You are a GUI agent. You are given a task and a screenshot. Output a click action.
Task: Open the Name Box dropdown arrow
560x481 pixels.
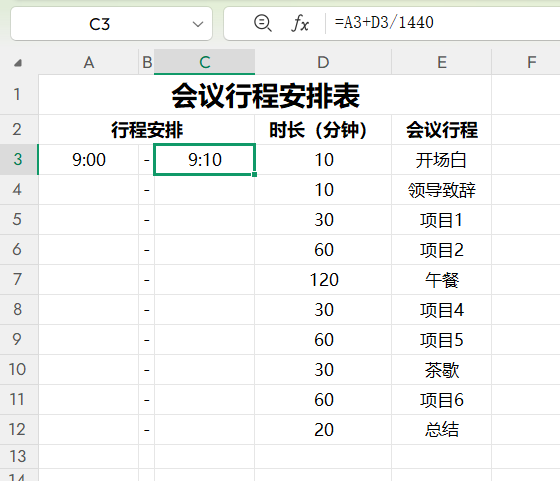(198, 24)
